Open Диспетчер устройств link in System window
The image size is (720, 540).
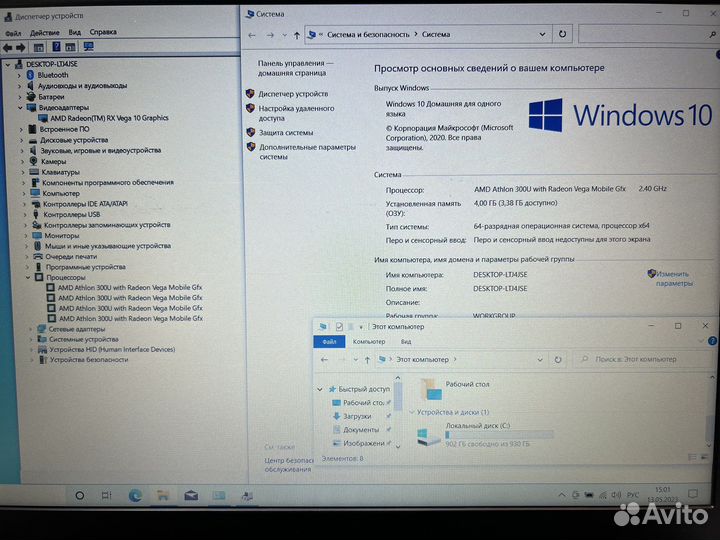pyautogui.click(x=293, y=94)
